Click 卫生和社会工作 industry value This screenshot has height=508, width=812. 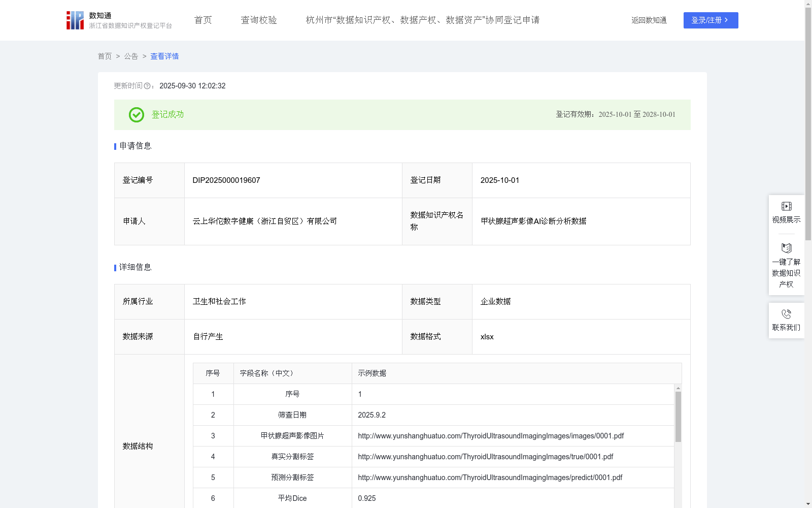[219, 302]
